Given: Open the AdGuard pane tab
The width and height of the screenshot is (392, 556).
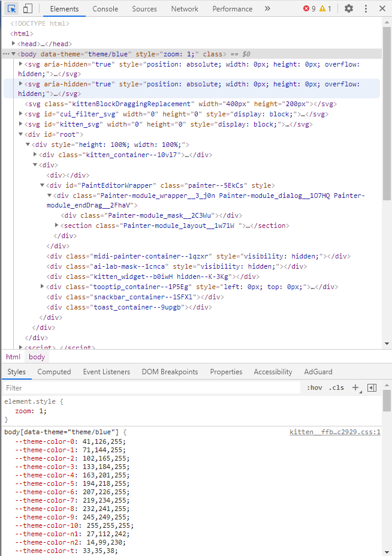Looking at the screenshot, I should coord(318,372).
